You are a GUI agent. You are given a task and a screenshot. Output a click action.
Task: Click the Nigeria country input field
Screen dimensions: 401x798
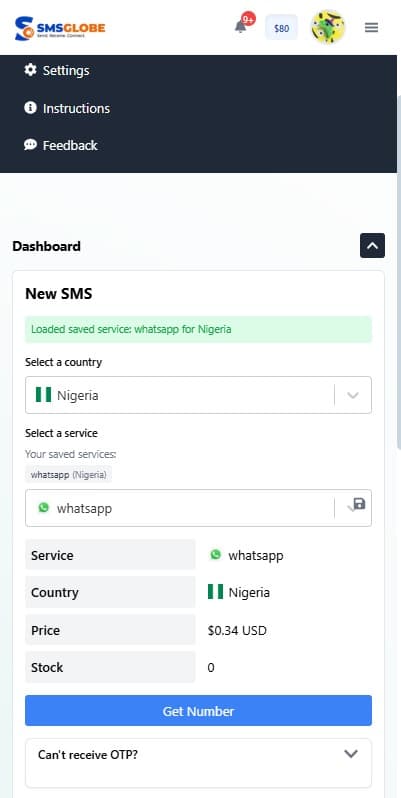[x=198, y=395]
